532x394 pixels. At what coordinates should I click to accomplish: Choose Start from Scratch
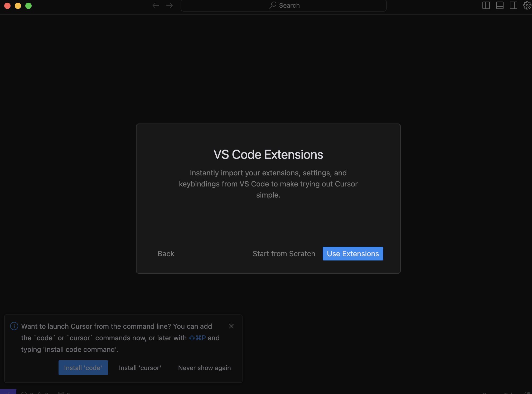coord(284,254)
